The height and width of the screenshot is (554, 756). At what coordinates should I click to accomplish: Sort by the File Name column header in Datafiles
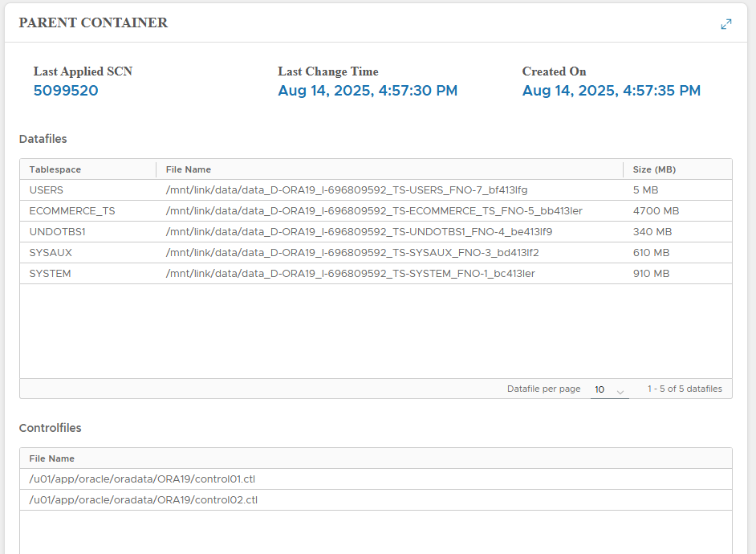click(189, 169)
